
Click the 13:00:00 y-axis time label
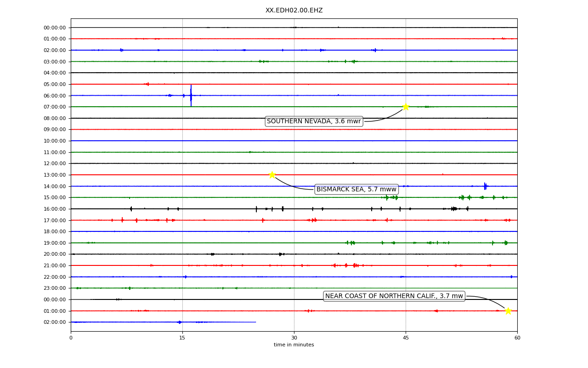point(55,175)
